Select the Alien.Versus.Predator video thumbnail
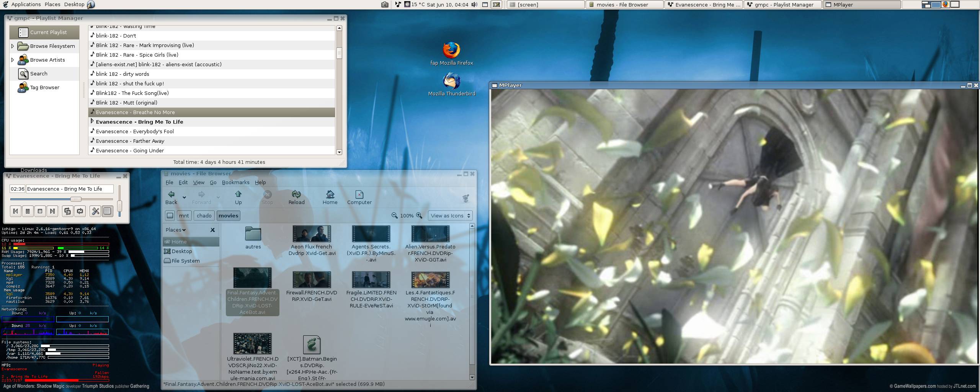This screenshot has width=980, height=392. coord(430,234)
